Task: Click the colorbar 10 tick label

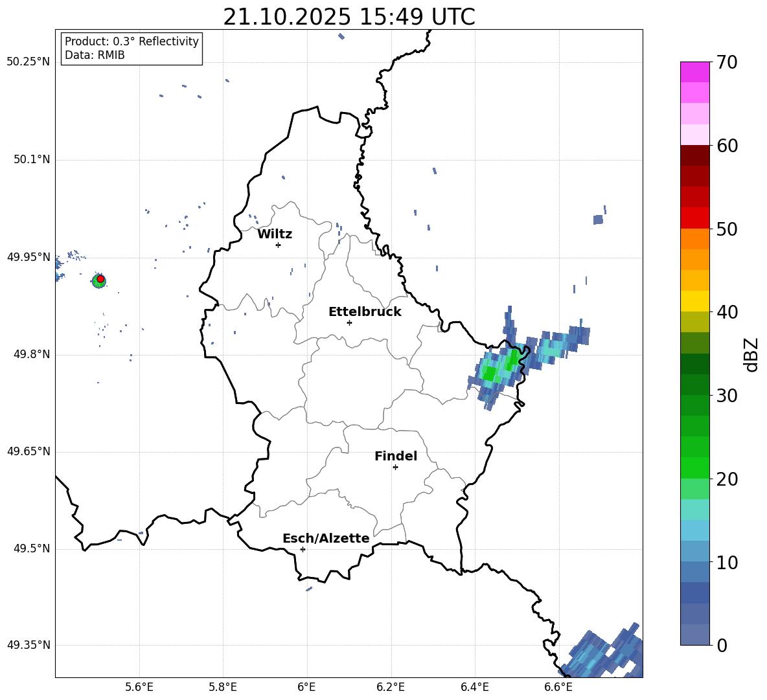Action: pos(727,562)
